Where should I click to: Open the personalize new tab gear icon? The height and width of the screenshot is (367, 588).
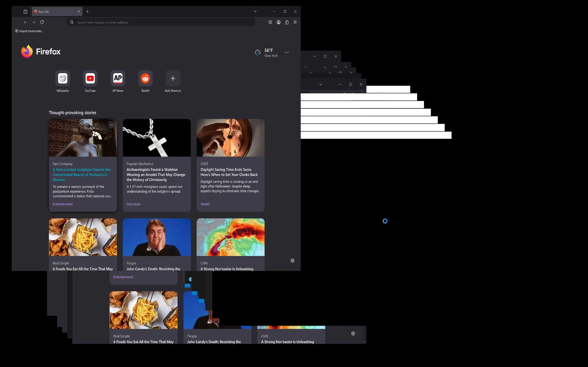pyautogui.click(x=293, y=260)
